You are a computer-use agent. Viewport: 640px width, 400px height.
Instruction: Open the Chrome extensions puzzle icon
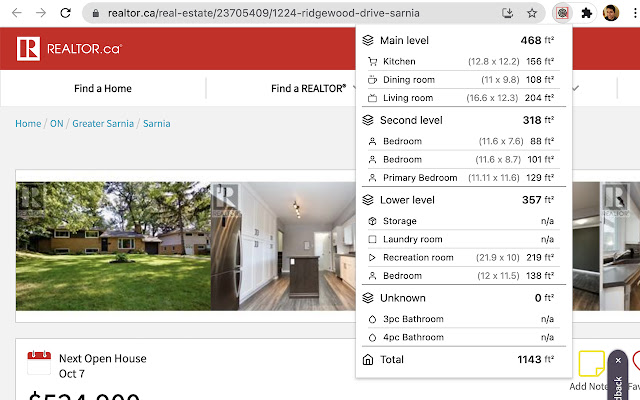click(587, 14)
